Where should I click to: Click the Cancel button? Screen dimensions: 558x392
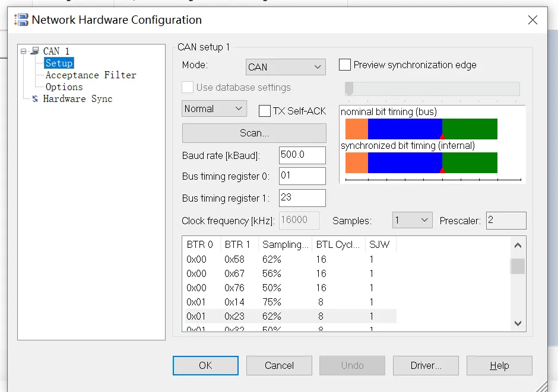[x=279, y=365]
